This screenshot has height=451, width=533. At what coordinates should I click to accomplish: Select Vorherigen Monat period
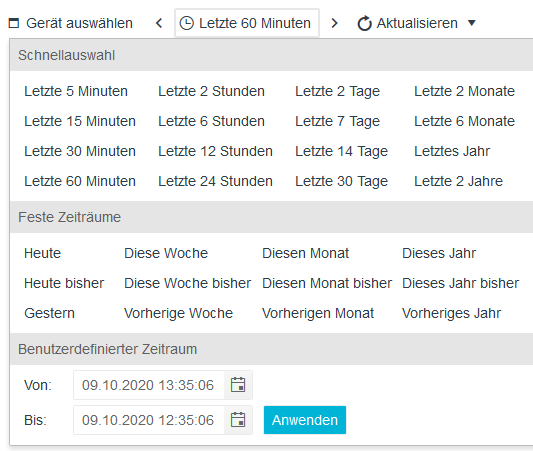318,313
